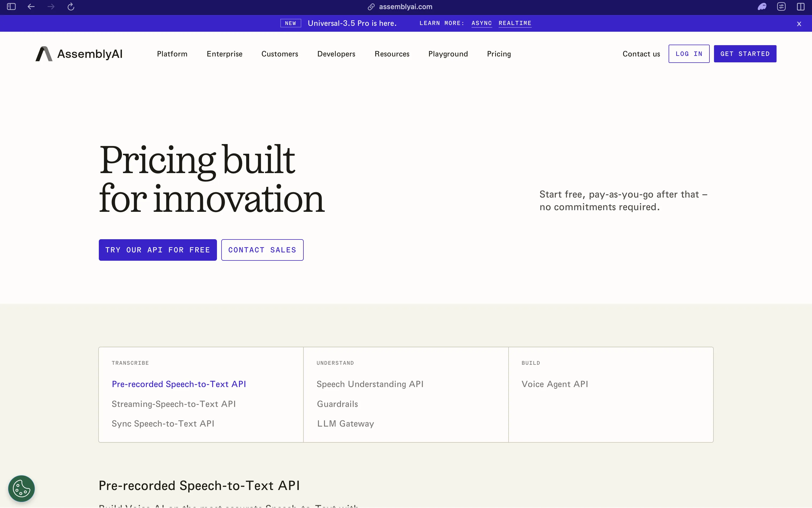Toggle the browser sidebar icon
812x508 pixels.
click(x=11, y=7)
